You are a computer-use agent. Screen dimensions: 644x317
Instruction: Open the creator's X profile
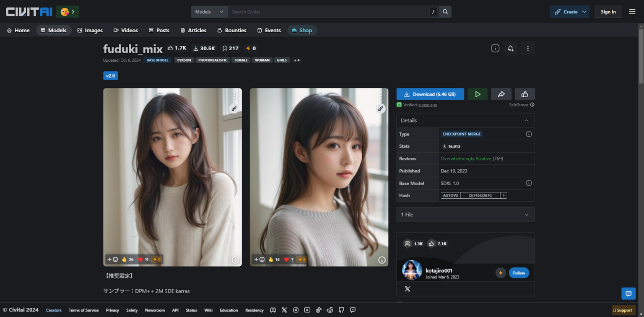click(x=406, y=289)
